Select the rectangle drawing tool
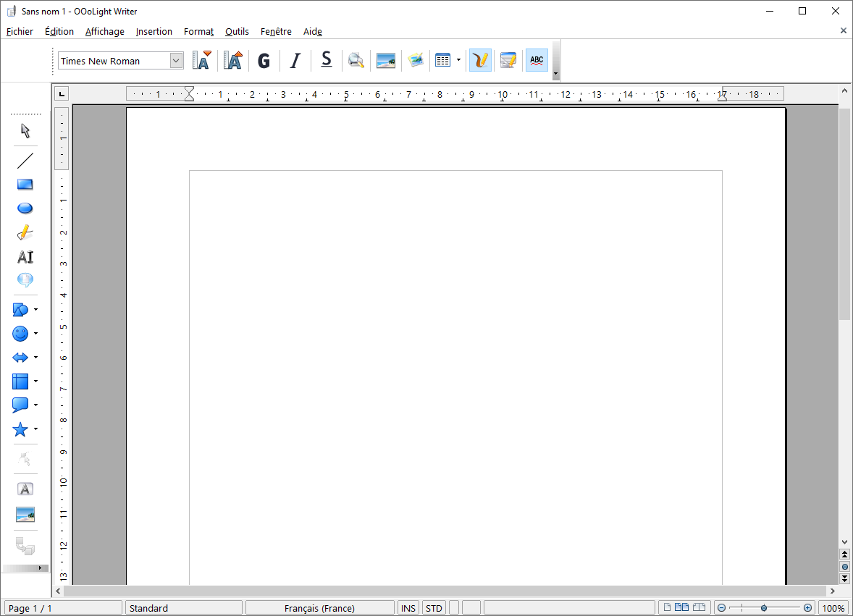 coord(25,184)
